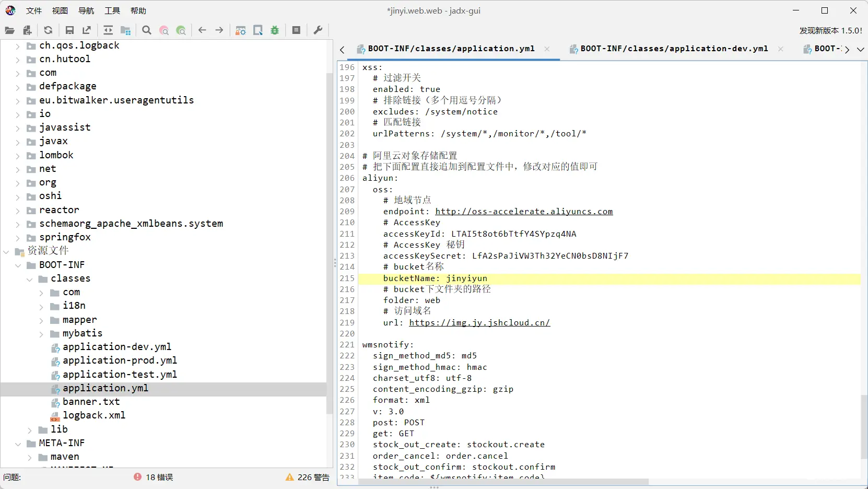Select the BOOT-INF/classes/application.yml tab
Viewport: 868px width, 489px height.
coord(451,49)
